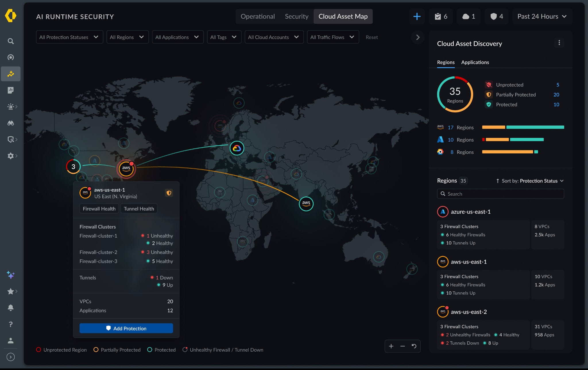Switch to the Security tab
The height and width of the screenshot is (370, 588).
click(x=296, y=16)
